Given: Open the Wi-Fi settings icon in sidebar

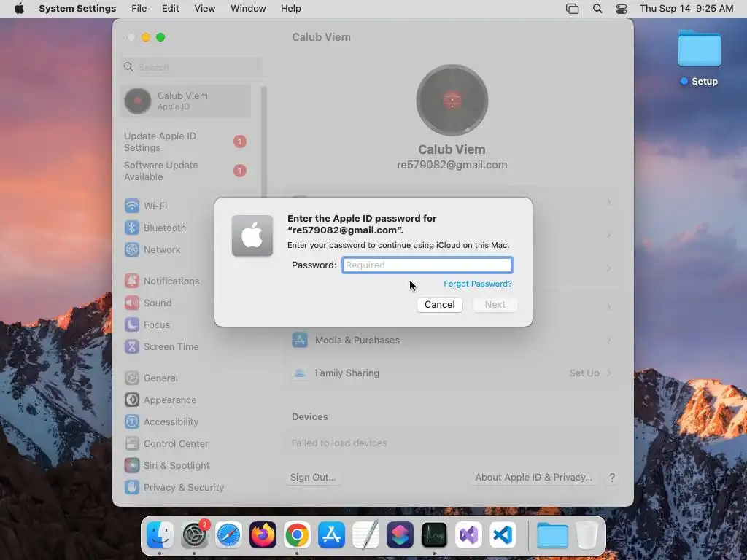Looking at the screenshot, I should [132, 206].
